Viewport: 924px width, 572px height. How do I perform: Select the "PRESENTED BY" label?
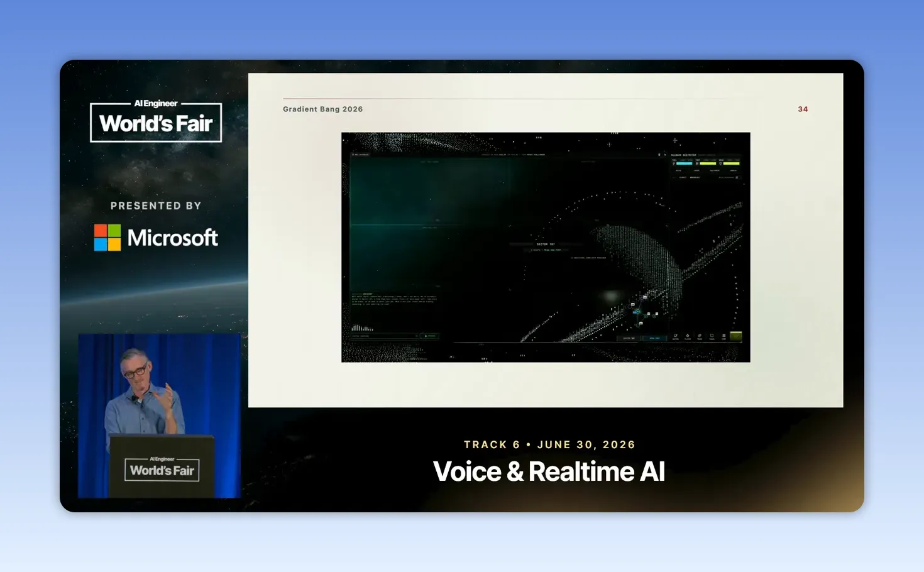click(156, 206)
